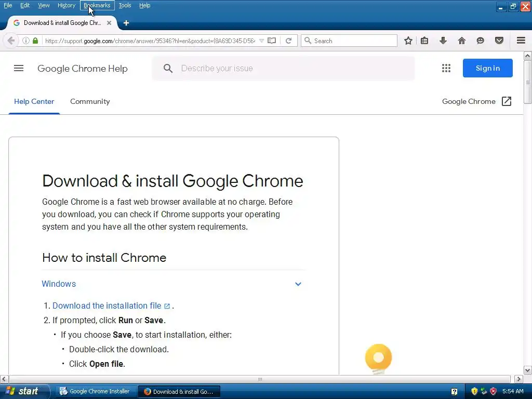Image resolution: width=532 pixels, height=399 pixels.
Task: Open the Tools menu
Action: (x=125, y=5)
